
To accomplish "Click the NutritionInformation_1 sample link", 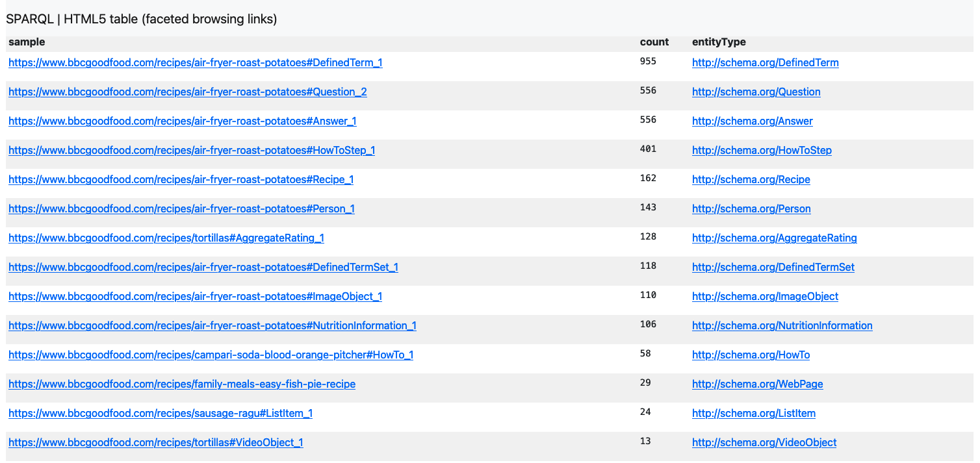I will tap(212, 326).
